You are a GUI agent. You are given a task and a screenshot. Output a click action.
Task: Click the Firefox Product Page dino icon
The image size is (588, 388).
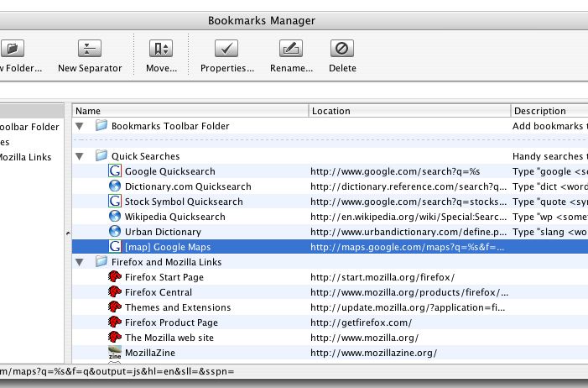[115, 322]
